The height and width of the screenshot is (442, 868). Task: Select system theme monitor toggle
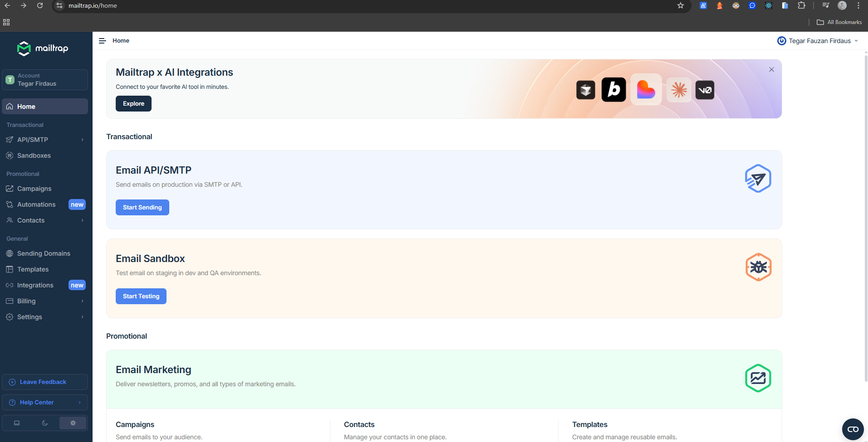click(x=17, y=423)
